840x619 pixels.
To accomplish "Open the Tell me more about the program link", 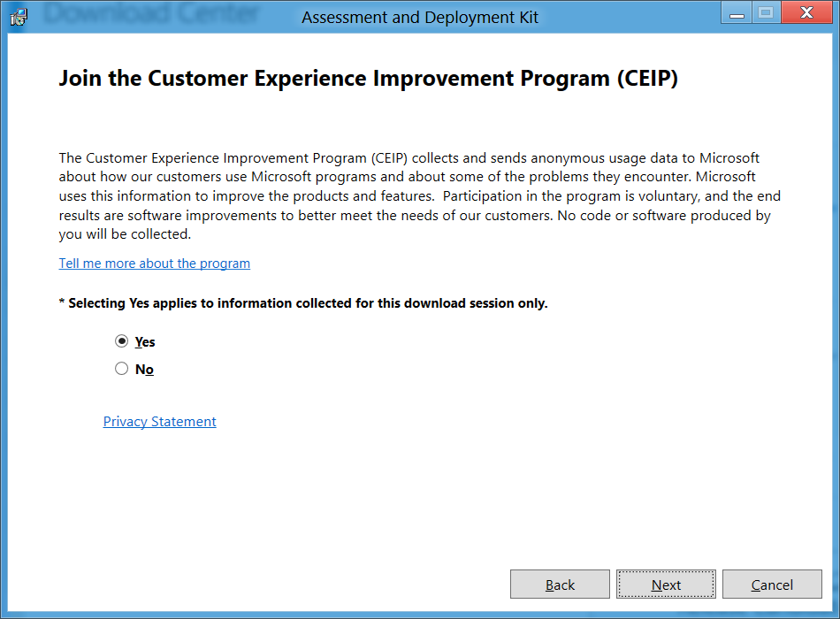I will pos(155,264).
